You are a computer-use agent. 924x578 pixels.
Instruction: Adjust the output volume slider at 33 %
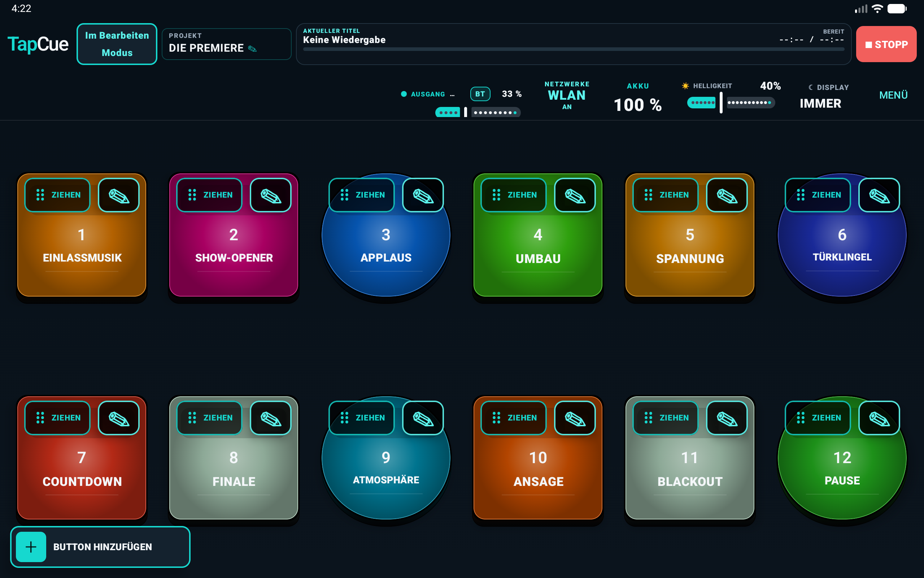(x=478, y=112)
